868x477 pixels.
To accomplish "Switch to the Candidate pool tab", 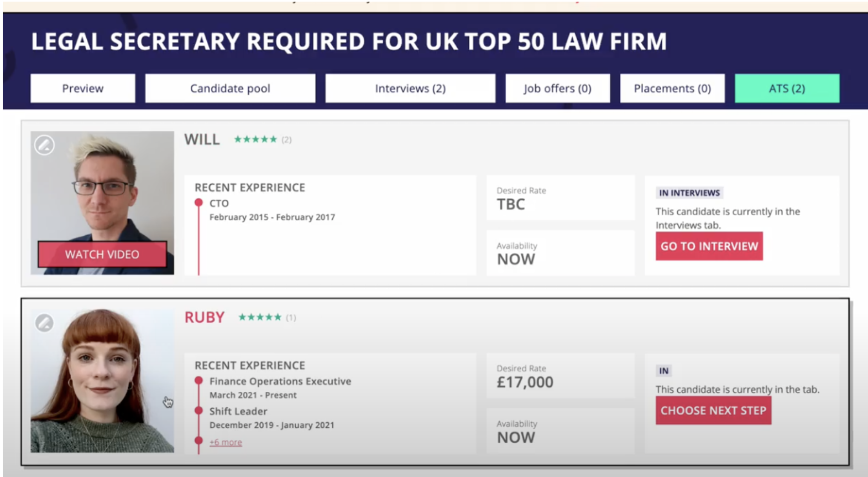I will point(230,89).
